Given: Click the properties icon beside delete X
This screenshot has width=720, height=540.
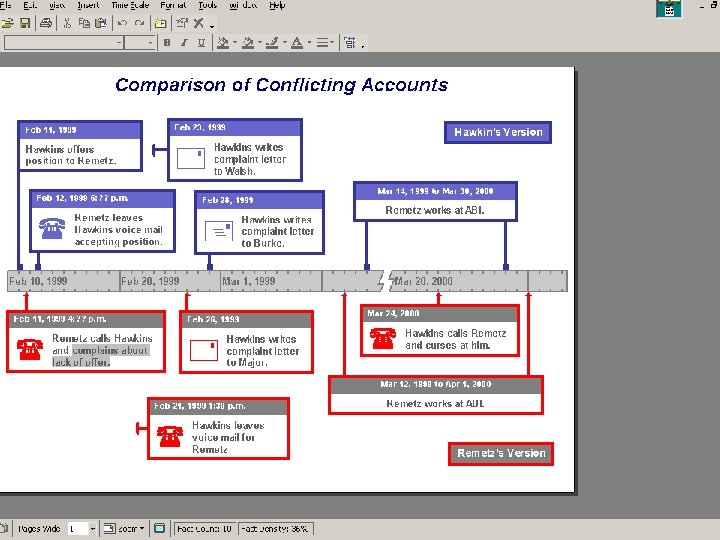Looking at the screenshot, I should pyautogui.click(x=182, y=23).
